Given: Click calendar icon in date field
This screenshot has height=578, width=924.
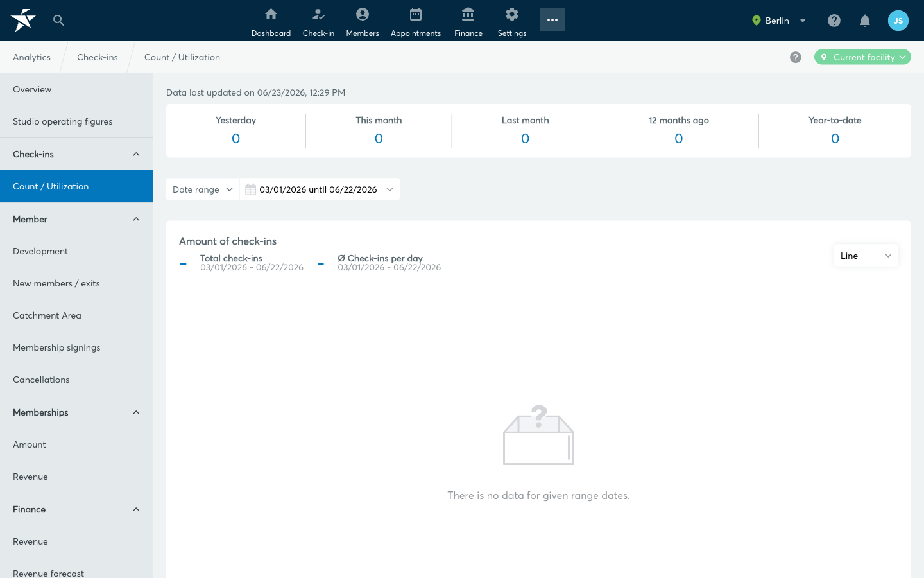Looking at the screenshot, I should [251, 189].
